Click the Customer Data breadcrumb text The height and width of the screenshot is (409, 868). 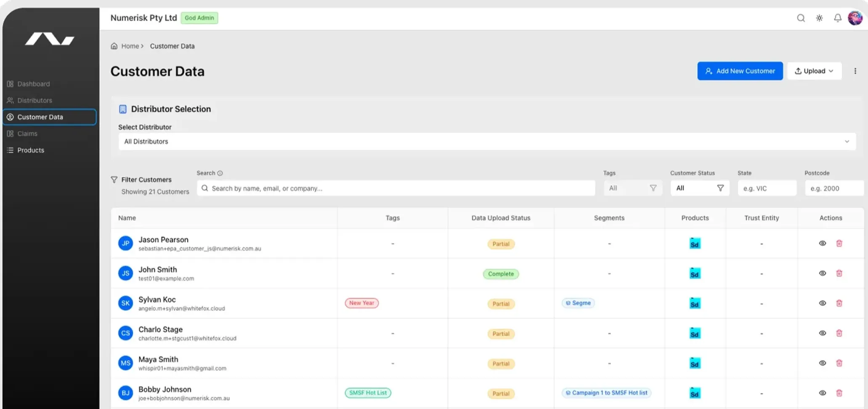[172, 46]
